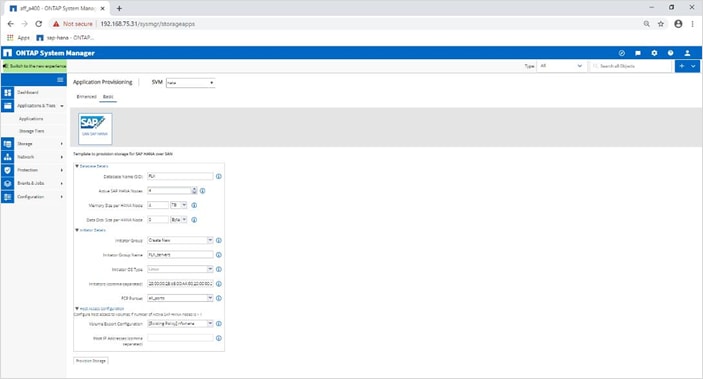Show info for Memory Size per HANA Node
Viewport: 703px width, 379px height.
pos(194,205)
